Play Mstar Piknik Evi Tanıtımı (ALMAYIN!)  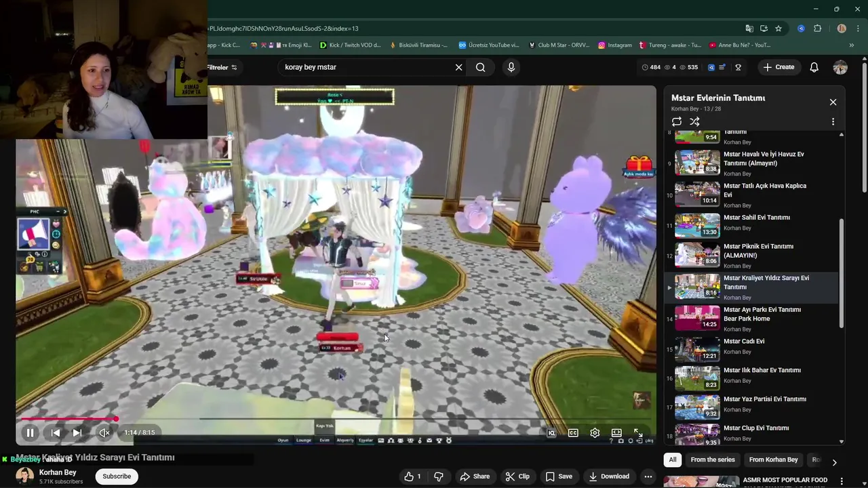click(x=753, y=256)
